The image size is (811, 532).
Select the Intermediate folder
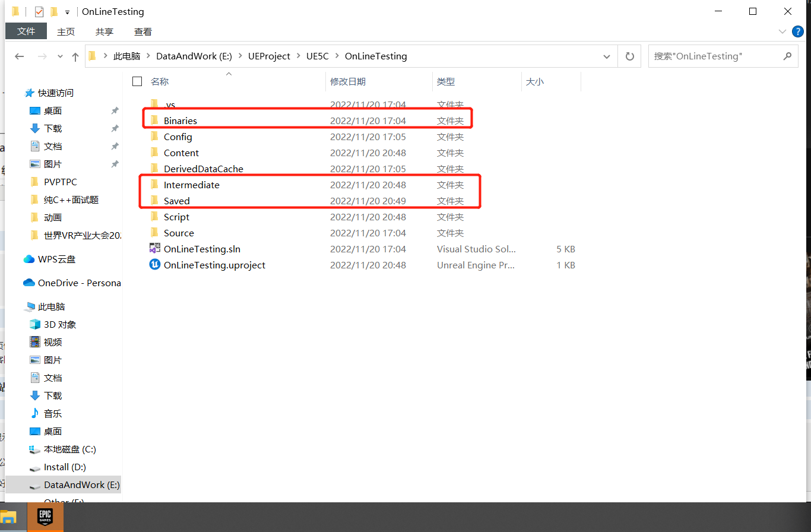pos(191,185)
